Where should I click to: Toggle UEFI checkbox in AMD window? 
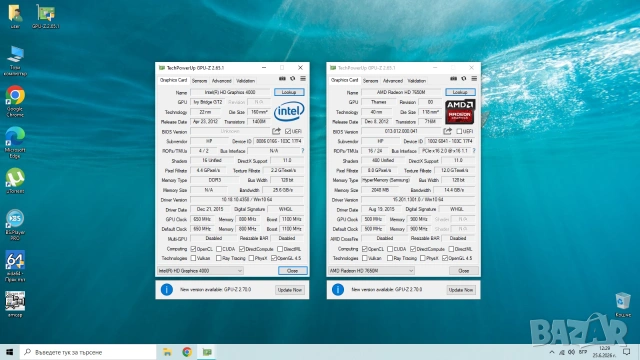coord(459,131)
